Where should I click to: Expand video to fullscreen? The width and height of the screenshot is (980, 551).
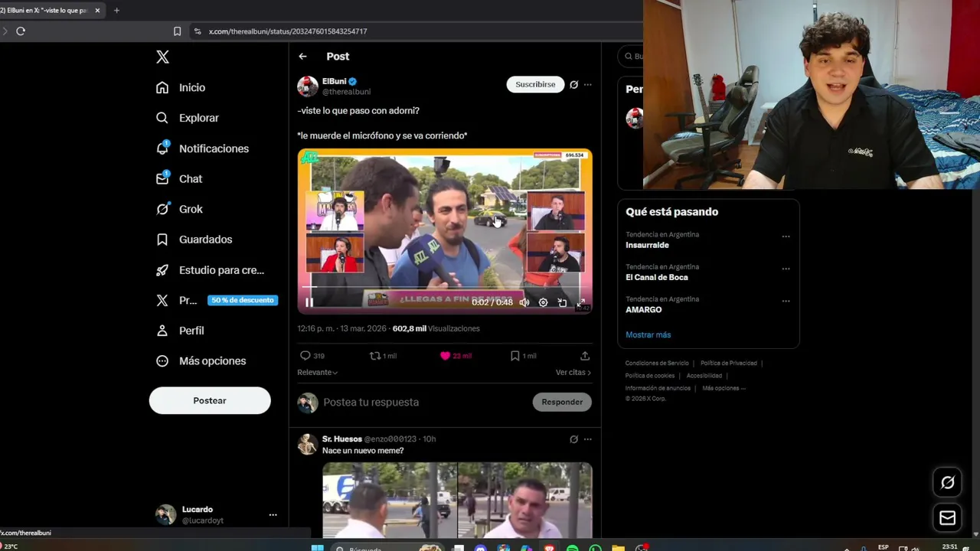pos(580,303)
